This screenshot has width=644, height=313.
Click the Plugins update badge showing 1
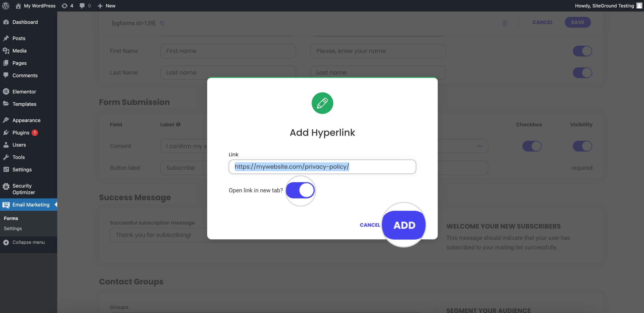[35, 133]
